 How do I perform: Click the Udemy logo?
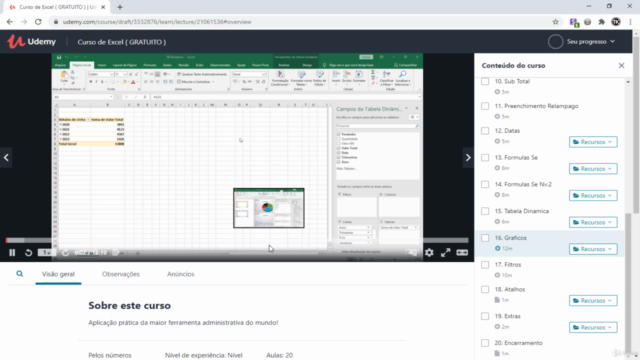tap(31, 42)
